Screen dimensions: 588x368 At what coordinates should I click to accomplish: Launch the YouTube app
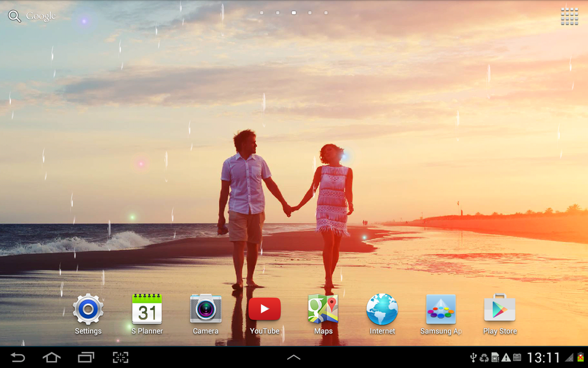tap(265, 309)
